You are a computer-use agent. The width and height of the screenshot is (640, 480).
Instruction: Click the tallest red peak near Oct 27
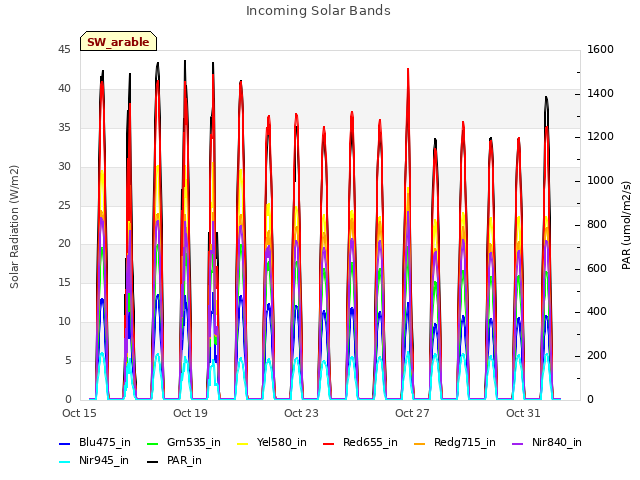(x=408, y=70)
